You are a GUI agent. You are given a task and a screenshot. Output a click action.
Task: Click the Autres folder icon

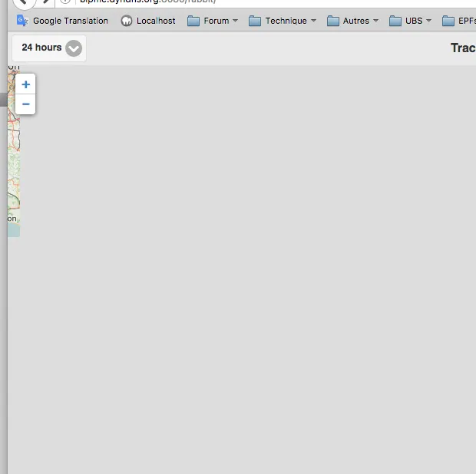coord(333,21)
